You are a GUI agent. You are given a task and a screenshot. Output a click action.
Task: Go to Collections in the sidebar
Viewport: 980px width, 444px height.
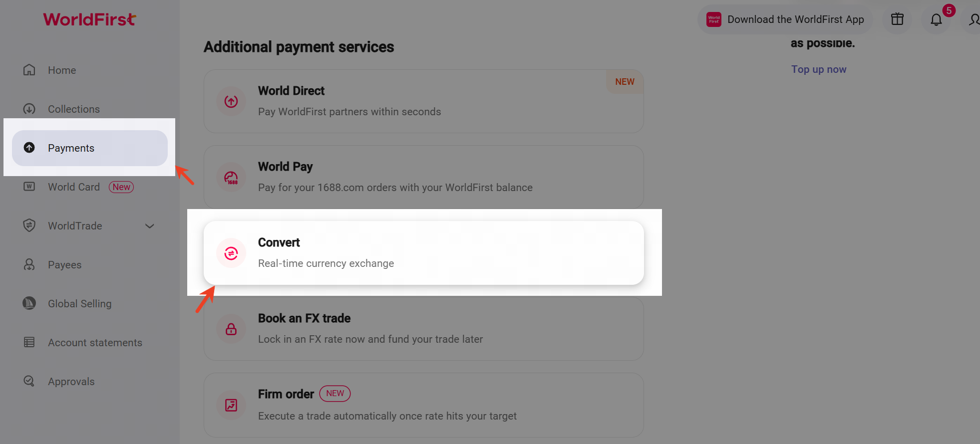click(x=74, y=109)
